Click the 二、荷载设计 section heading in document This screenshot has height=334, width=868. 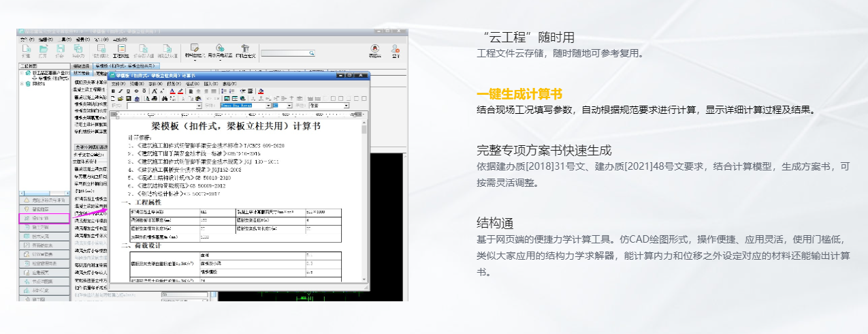[142, 245]
